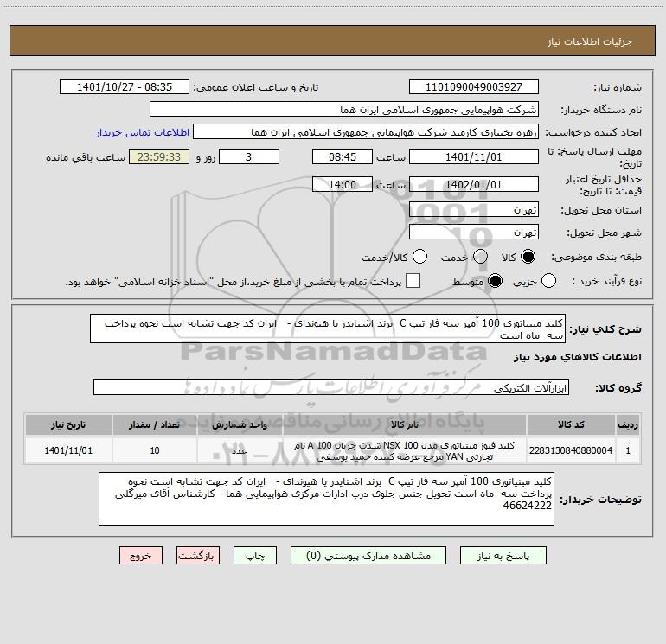This screenshot has height=644, width=666.
Task: Select the 'کالا' radio button
Action: pos(528,257)
